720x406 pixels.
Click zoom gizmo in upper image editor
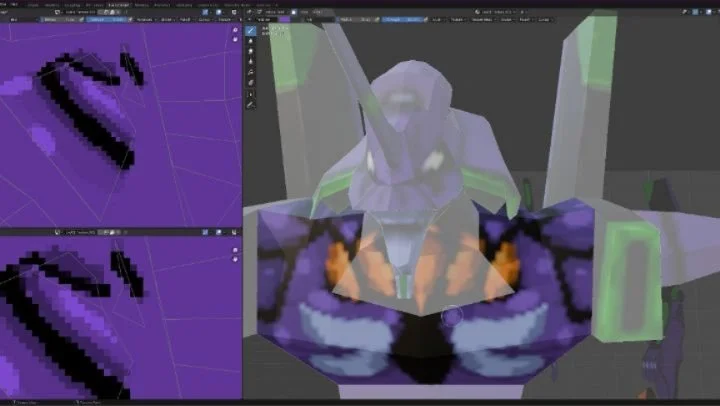235,30
